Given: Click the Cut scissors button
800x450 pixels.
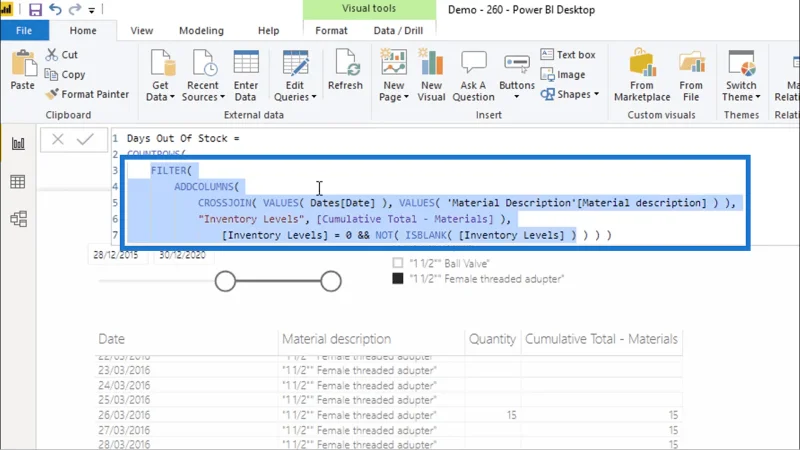Looking at the screenshot, I should click(62, 55).
